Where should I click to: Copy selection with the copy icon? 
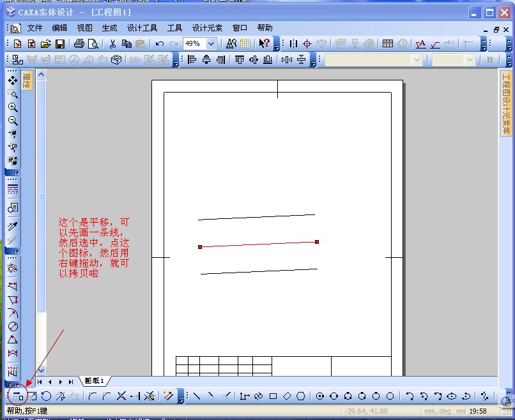tap(127, 43)
